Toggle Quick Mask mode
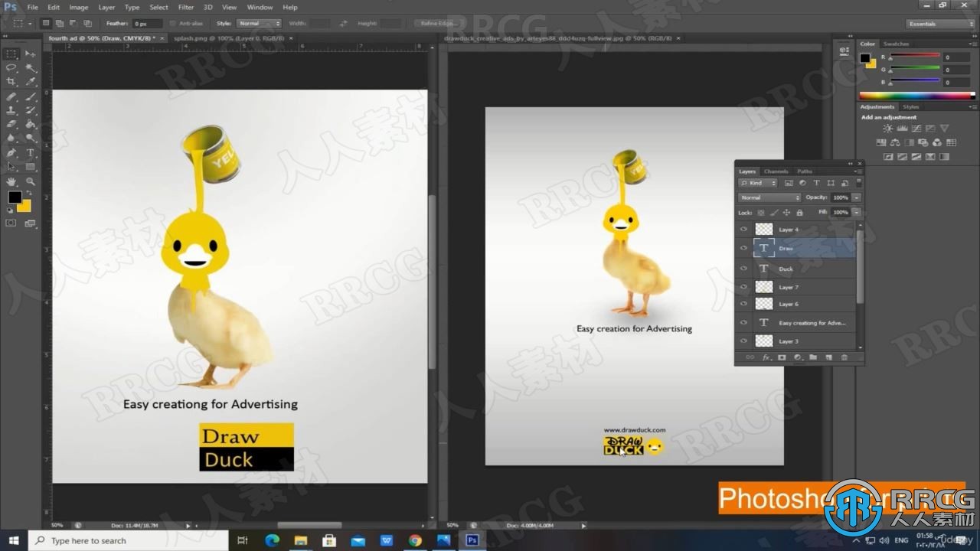 click(x=11, y=223)
